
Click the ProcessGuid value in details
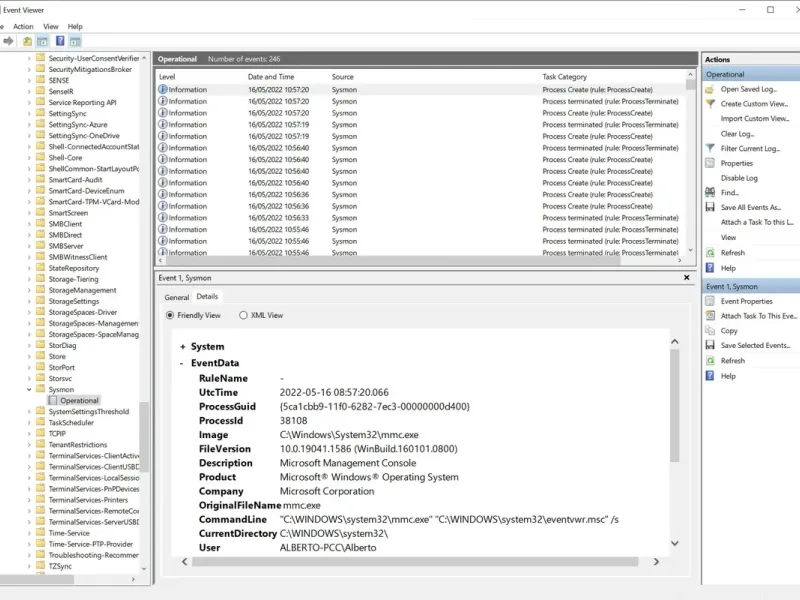[374, 407]
